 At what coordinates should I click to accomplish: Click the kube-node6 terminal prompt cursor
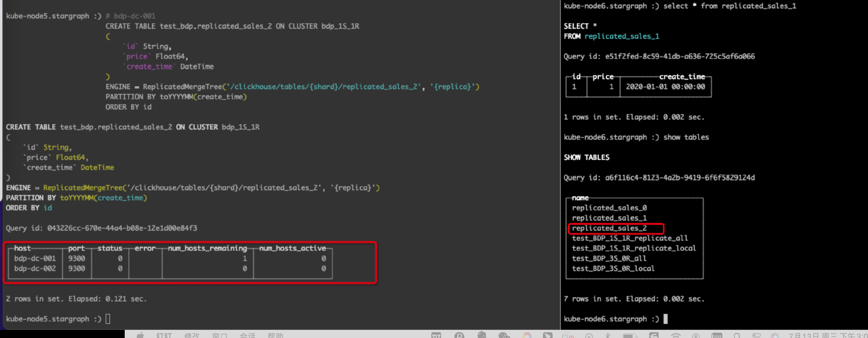coord(665,319)
